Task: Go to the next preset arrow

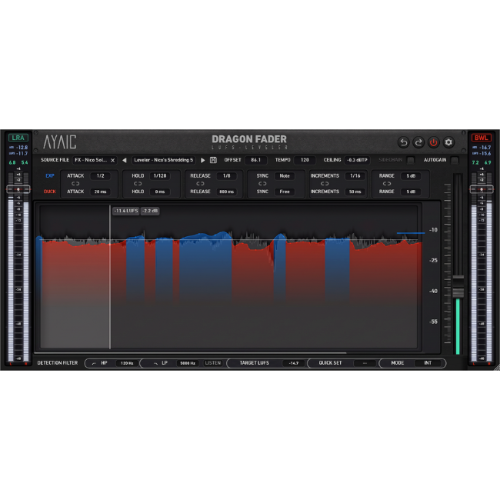Action: click(203, 160)
